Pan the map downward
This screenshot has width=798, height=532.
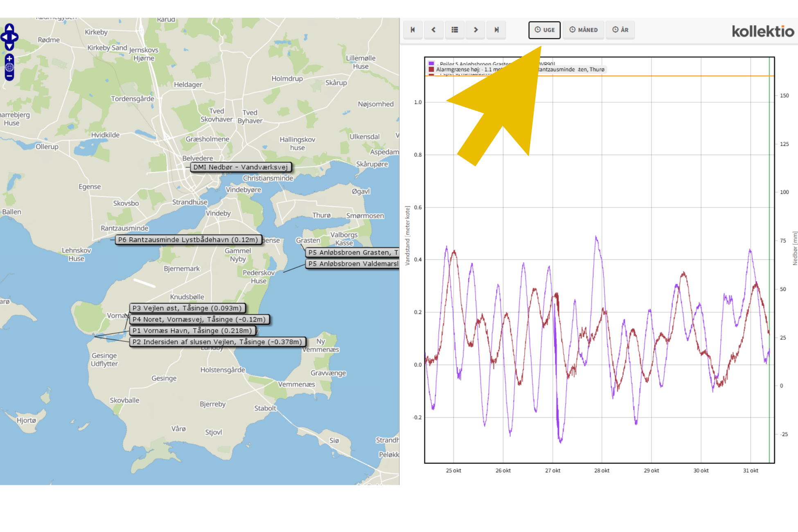point(9,46)
